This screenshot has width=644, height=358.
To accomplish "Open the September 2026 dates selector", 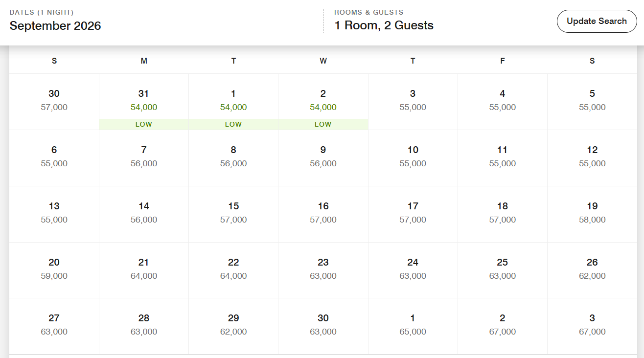I will point(55,25).
